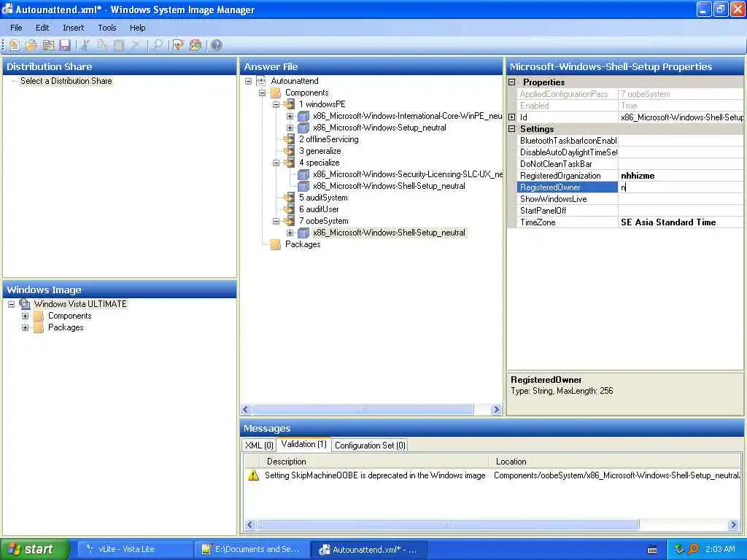The height and width of the screenshot is (560, 747).
Task: Click the Description column header
Action: tap(374, 462)
